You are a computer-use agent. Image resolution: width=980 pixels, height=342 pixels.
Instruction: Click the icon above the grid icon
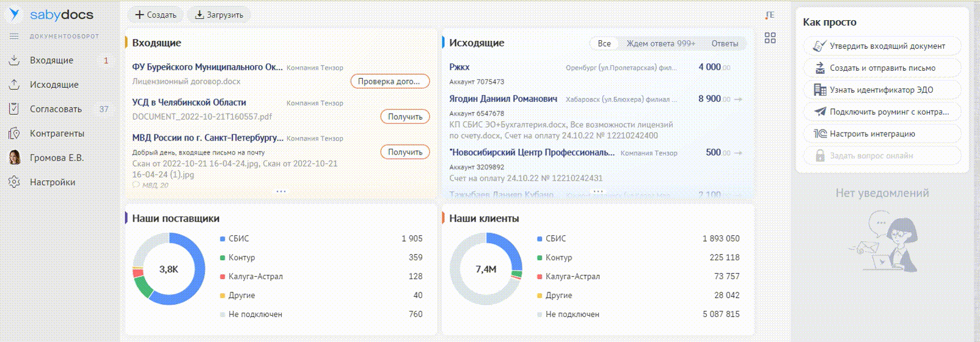pyautogui.click(x=770, y=15)
